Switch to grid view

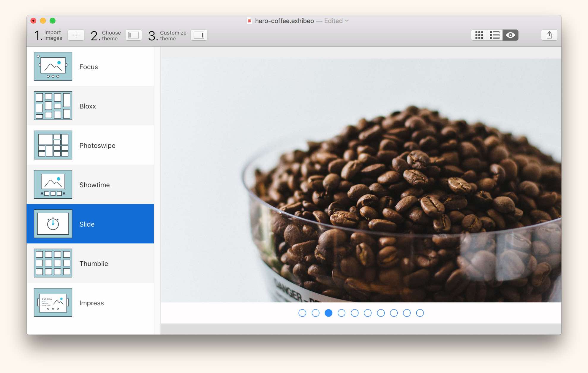tap(479, 35)
